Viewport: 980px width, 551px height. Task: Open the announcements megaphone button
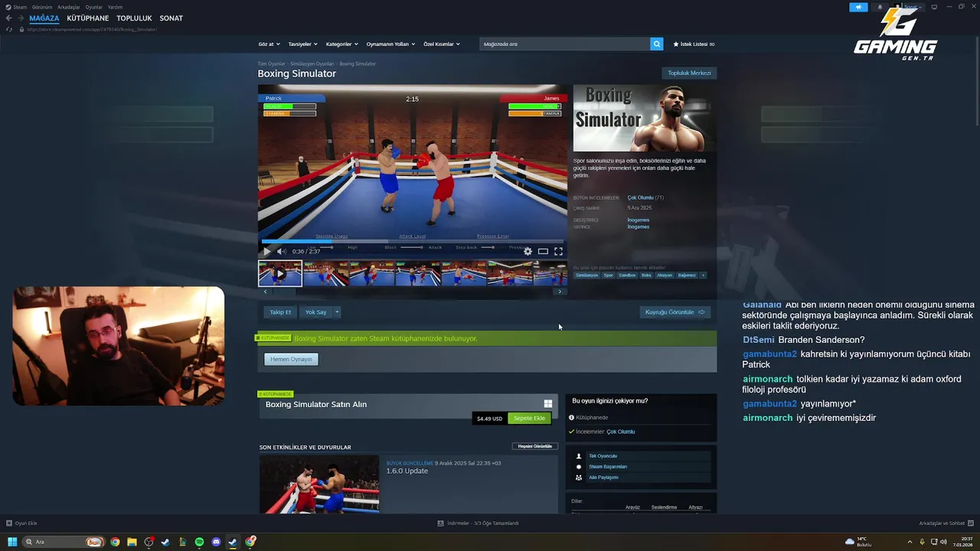(858, 7)
